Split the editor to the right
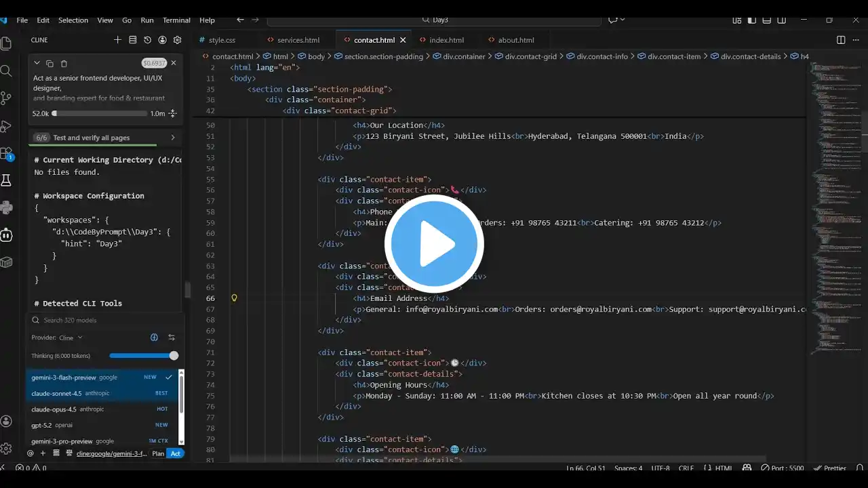Image resolution: width=868 pixels, height=488 pixels. pyautogui.click(x=841, y=40)
